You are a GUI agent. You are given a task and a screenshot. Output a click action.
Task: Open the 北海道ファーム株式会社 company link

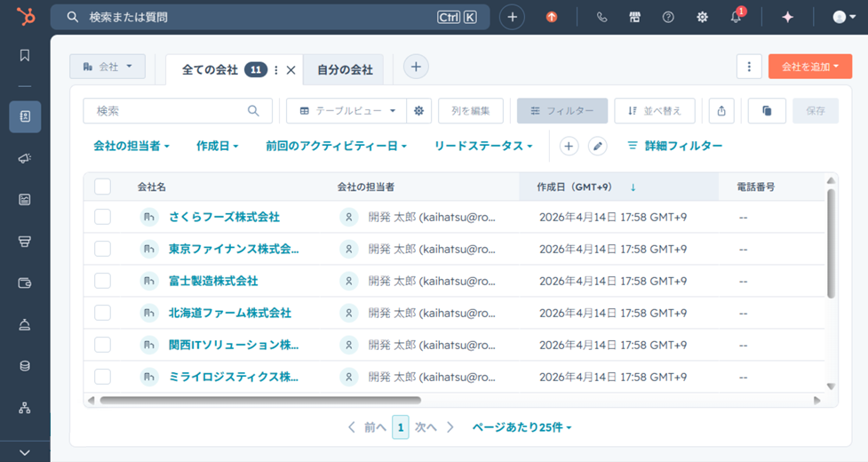point(230,313)
